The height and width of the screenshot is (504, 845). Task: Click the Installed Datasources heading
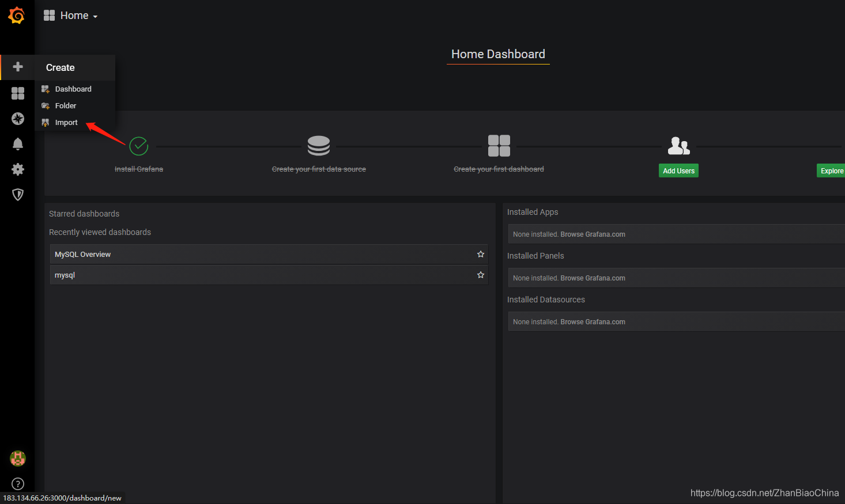tap(546, 300)
